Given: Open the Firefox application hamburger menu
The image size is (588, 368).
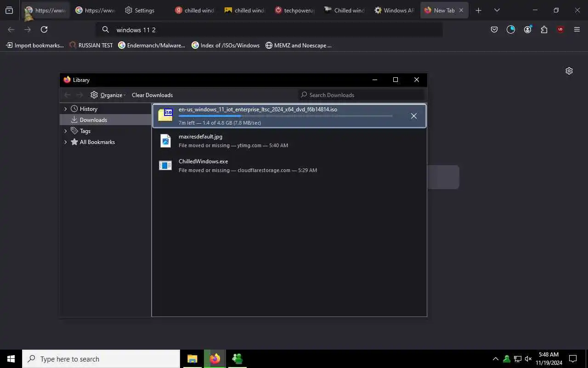Looking at the screenshot, I should pyautogui.click(x=577, y=29).
